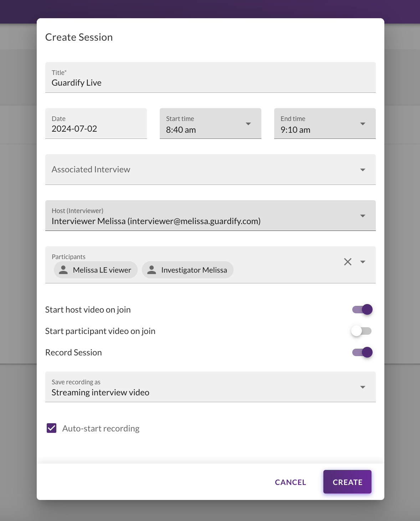The width and height of the screenshot is (420, 521).
Task: Expand the Associated Interview dropdown
Action: click(x=210, y=170)
